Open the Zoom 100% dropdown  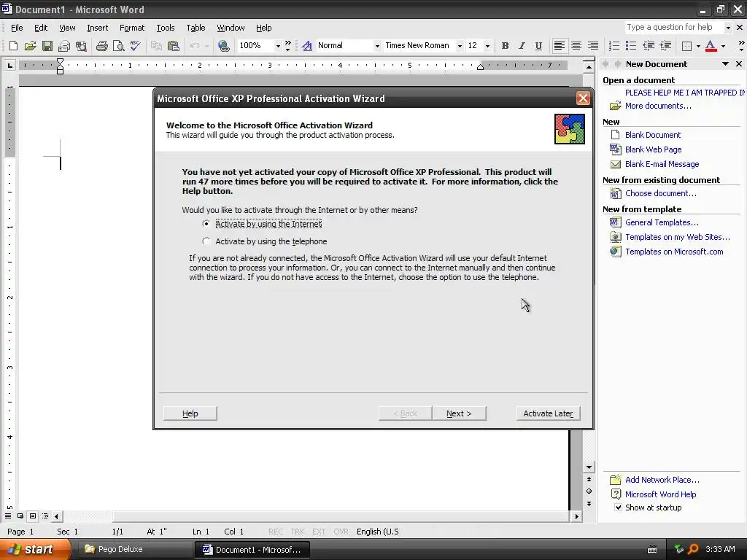(x=278, y=46)
